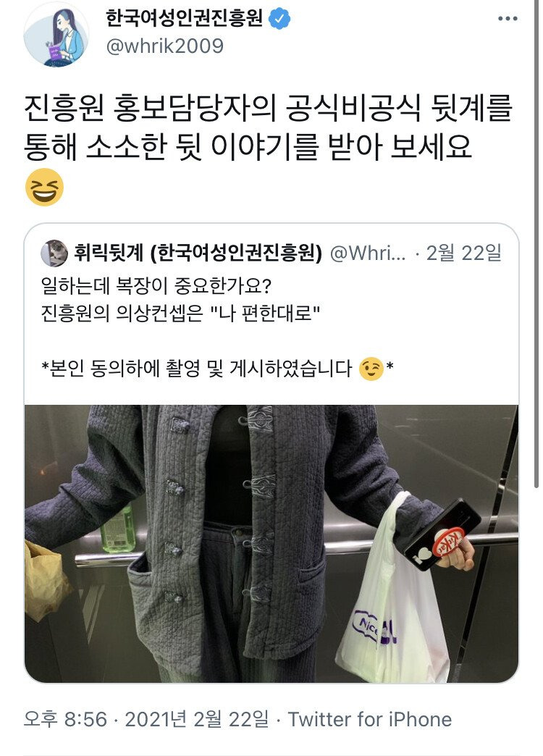Click the @whrik2009 handle
This screenshot has height=756, width=543.
pyautogui.click(x=164, y=46)
